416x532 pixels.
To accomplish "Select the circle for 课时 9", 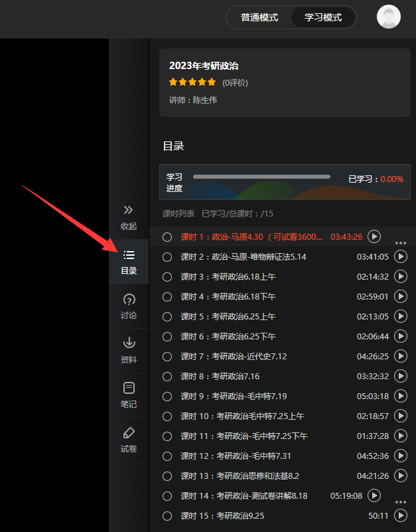I will (x=167, y=397).
